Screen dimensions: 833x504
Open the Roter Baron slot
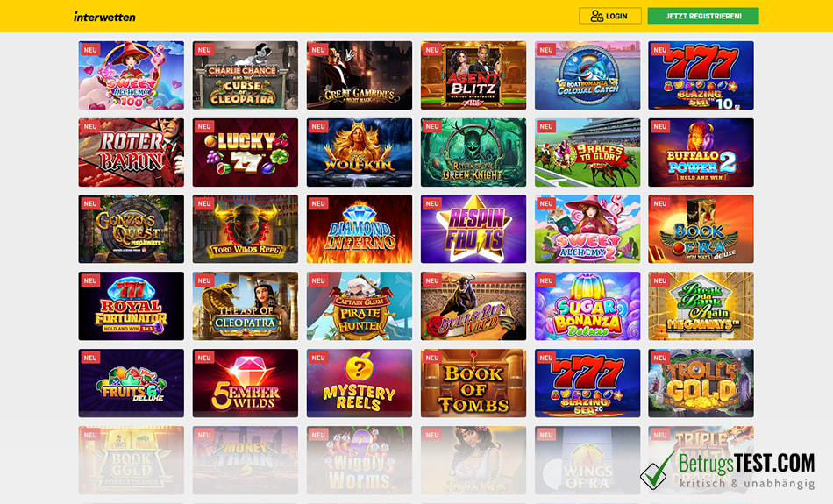[132, 153]
